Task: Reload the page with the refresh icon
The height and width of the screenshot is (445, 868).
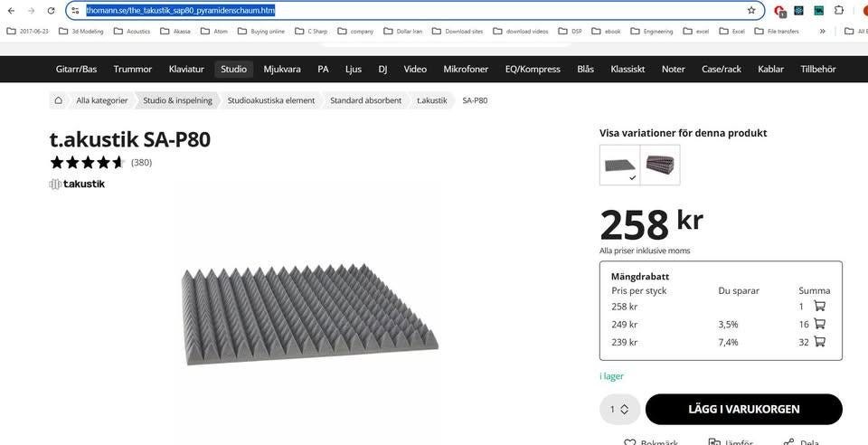Action: pyautogui.click(x=51, y=11)
